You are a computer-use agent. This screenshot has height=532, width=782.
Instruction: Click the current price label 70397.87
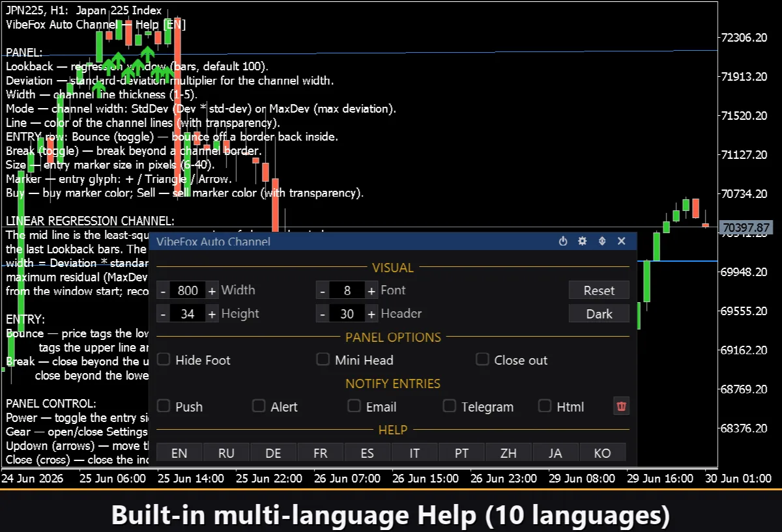tap(746, 227)
